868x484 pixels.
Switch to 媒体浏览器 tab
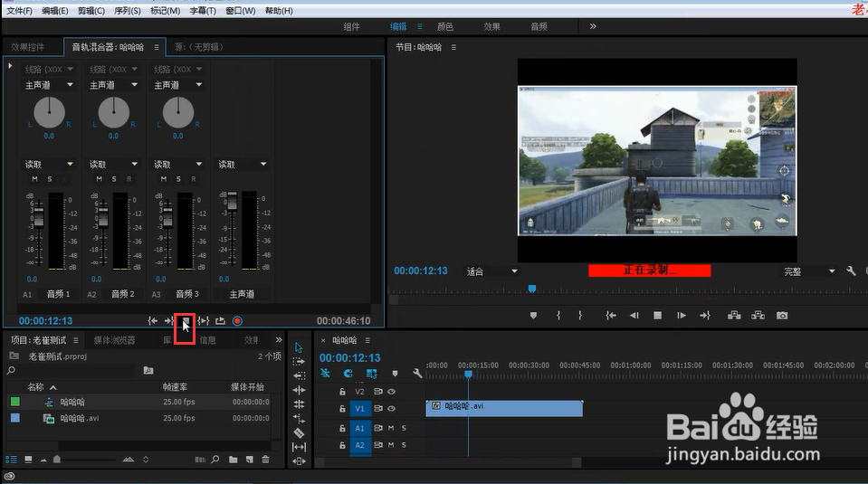click(115, 340)
